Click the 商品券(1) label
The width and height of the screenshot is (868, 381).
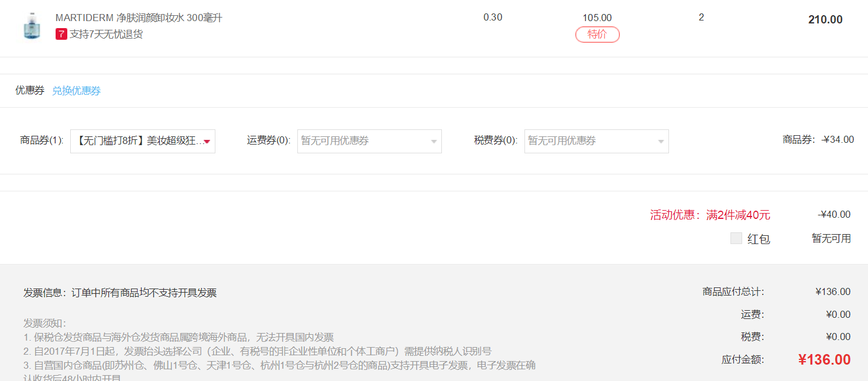(42, 140)
